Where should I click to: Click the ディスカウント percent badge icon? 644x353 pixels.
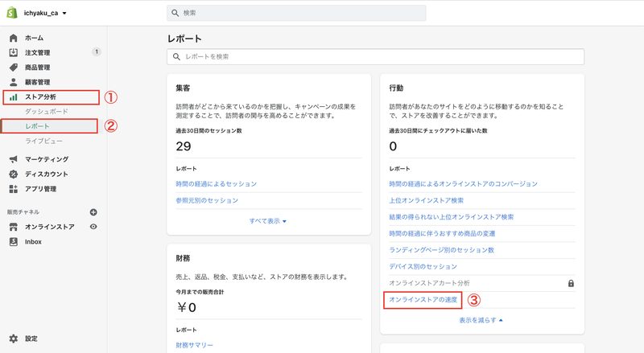click(13, 174)
